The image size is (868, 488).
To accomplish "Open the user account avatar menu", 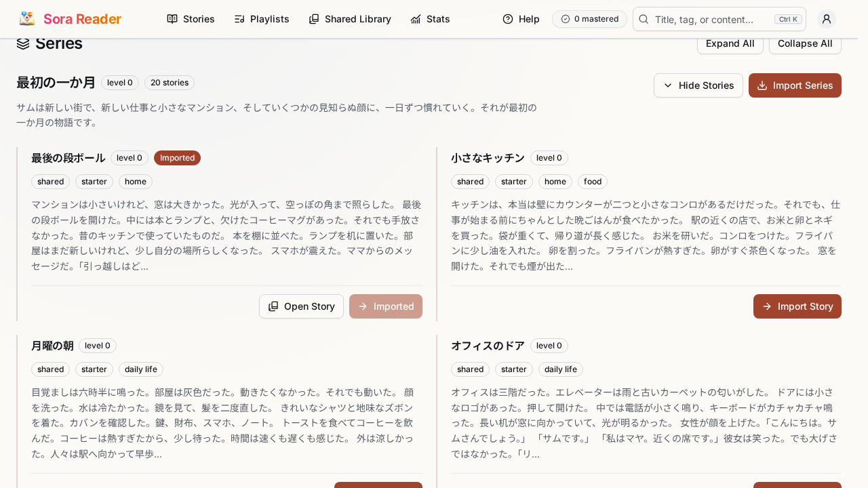I will click(827, 19).
